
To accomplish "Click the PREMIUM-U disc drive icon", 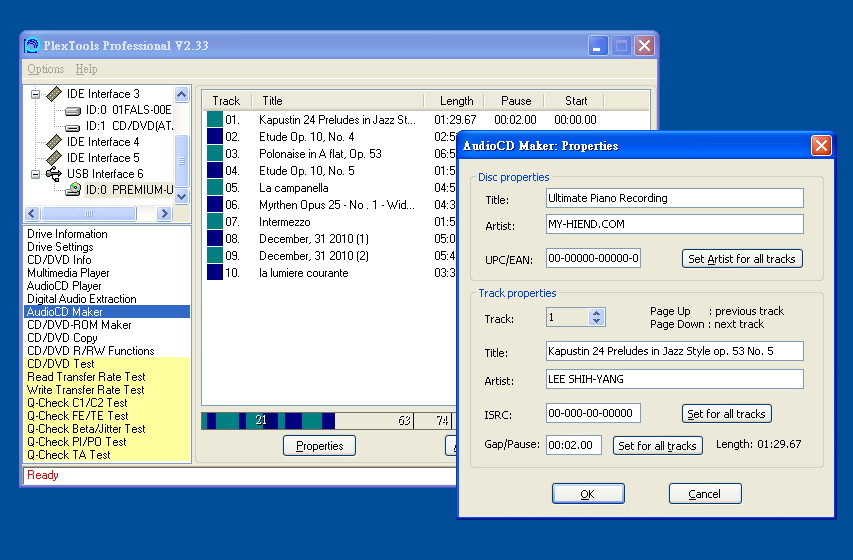I will click(x=73, y=189).
